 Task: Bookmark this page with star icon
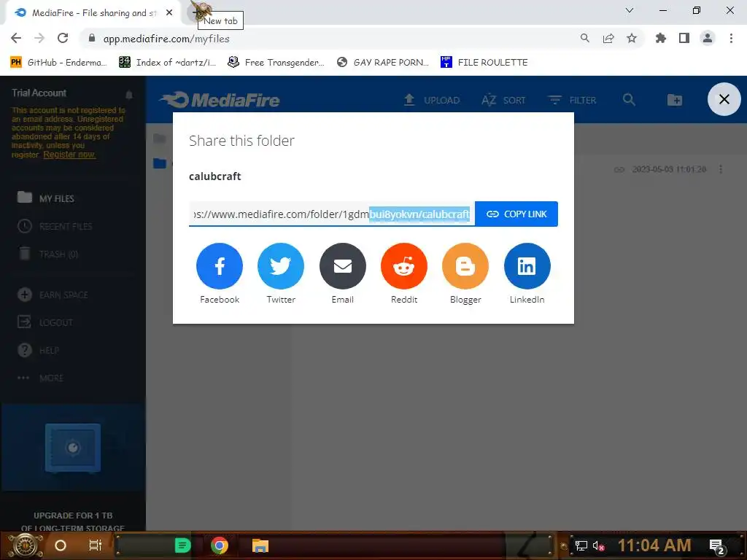(632, 38)
